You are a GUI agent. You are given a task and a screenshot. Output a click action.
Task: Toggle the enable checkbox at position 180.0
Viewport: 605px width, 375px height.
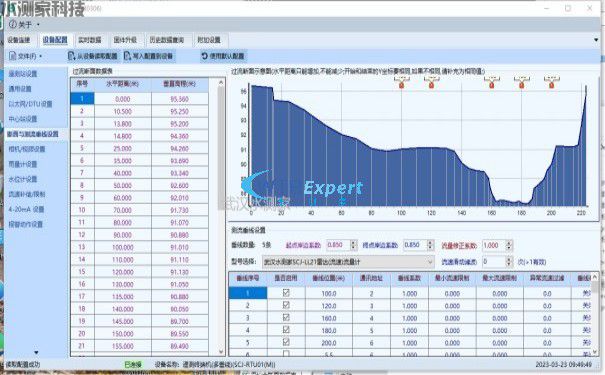[286, 330]
